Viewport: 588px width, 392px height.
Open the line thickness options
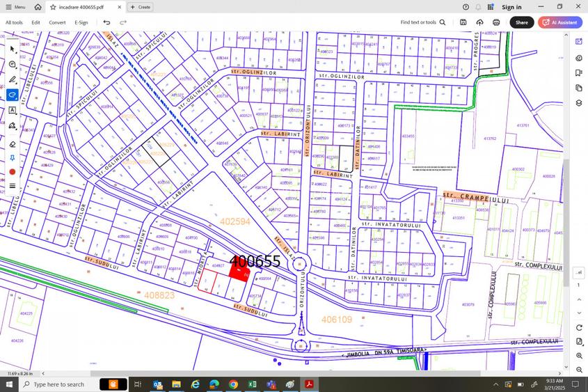pos(13,186)
